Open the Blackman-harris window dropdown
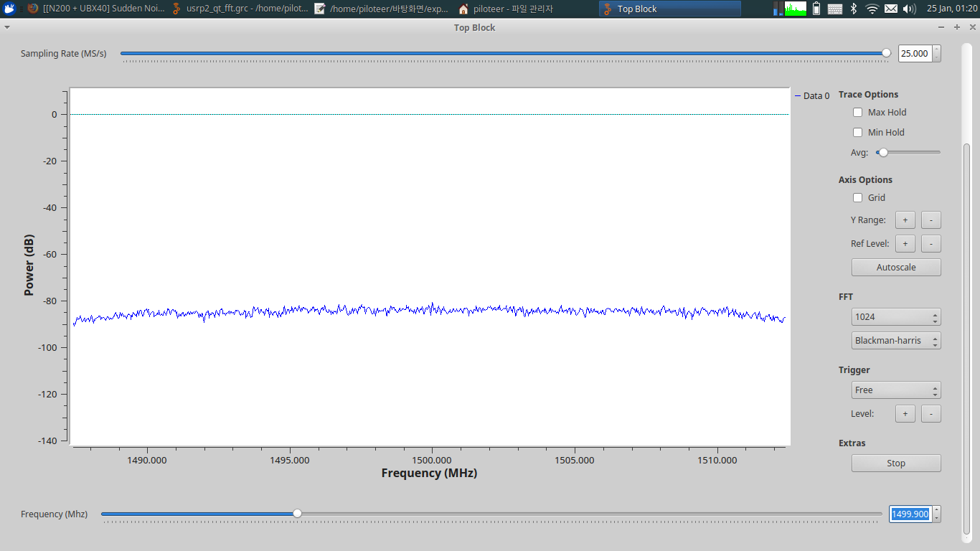The image size is (980, 551). click(x=895, y=341)
